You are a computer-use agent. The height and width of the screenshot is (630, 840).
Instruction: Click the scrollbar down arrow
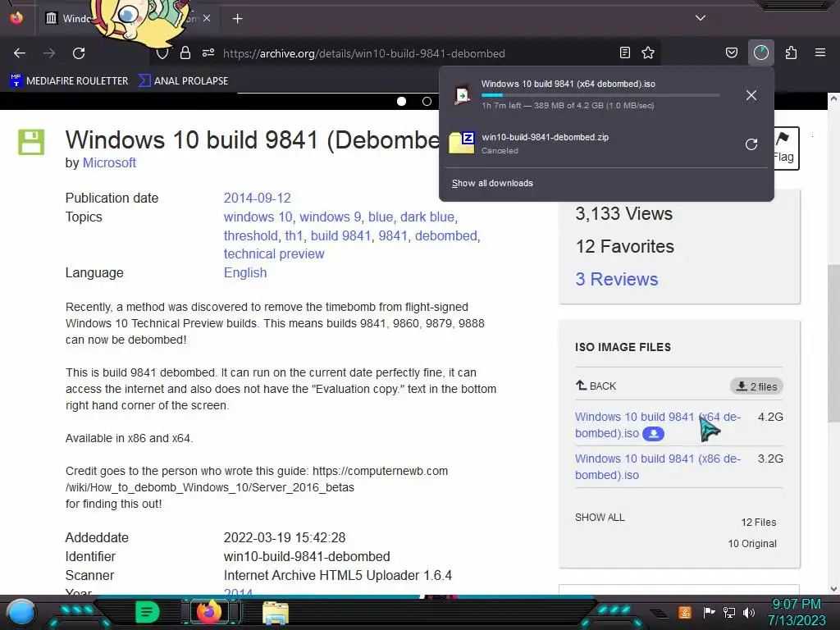pos(833,589)
